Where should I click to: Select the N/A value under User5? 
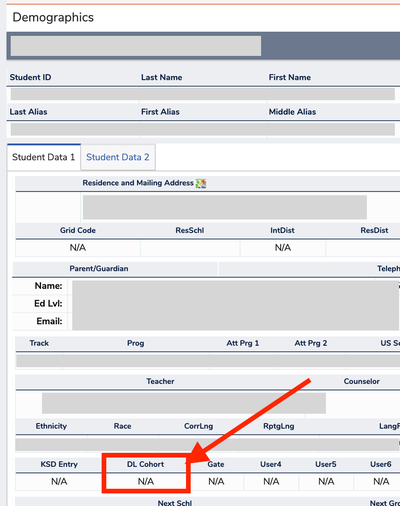[x=326, y=482]
